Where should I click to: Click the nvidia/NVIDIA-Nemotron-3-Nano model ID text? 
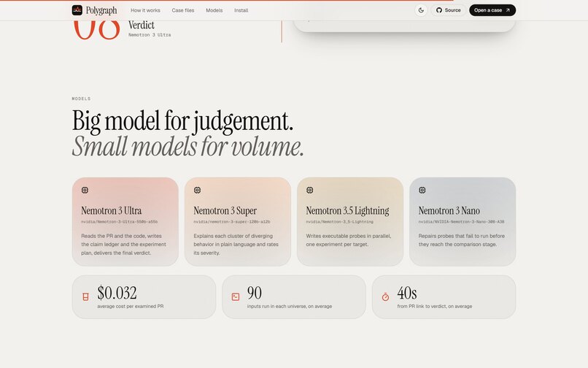pyautogui.click(x=461, y=221)
